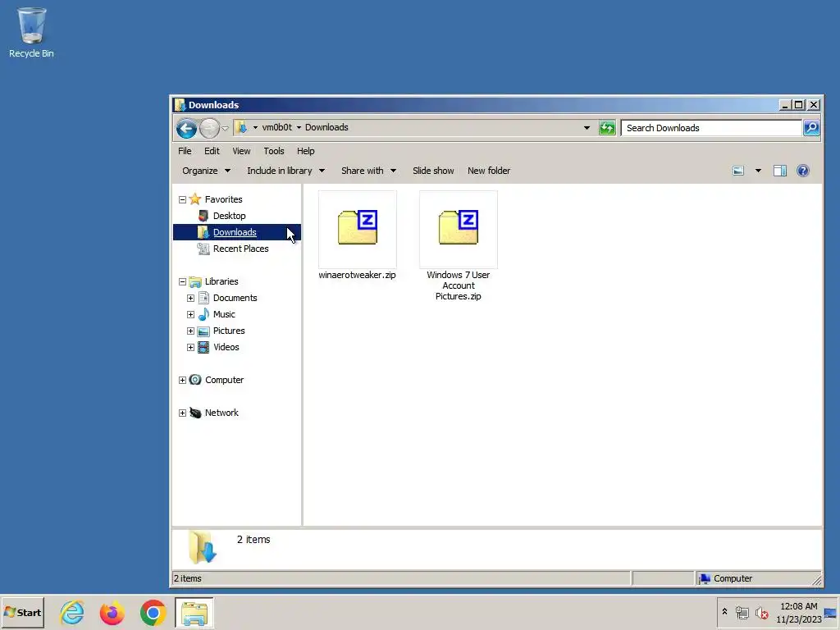Open the recent pages dropdown arrow
Screen dimensions: 840x630
point(225,128)
